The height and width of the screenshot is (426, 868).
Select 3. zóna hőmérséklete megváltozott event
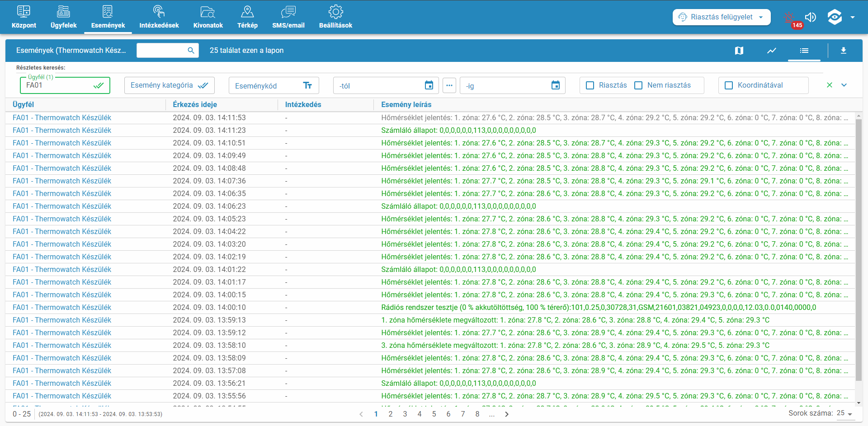click(x=575, y=345)
